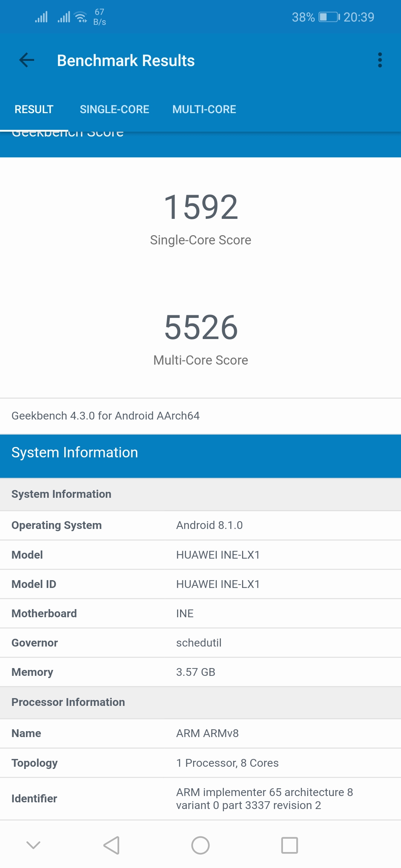Image resolution: width=401 pixels, height=868 pixels.
Task: Tap the 5526 multi-core score
Action: tap(200, 327)
